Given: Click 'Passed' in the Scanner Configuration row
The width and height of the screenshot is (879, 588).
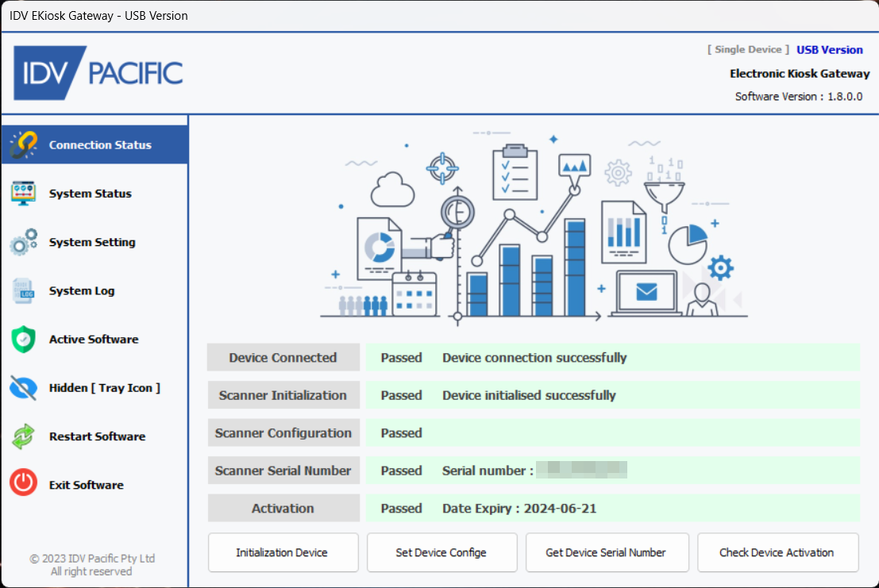Looking at the screenshot, I should click(401, 433).
